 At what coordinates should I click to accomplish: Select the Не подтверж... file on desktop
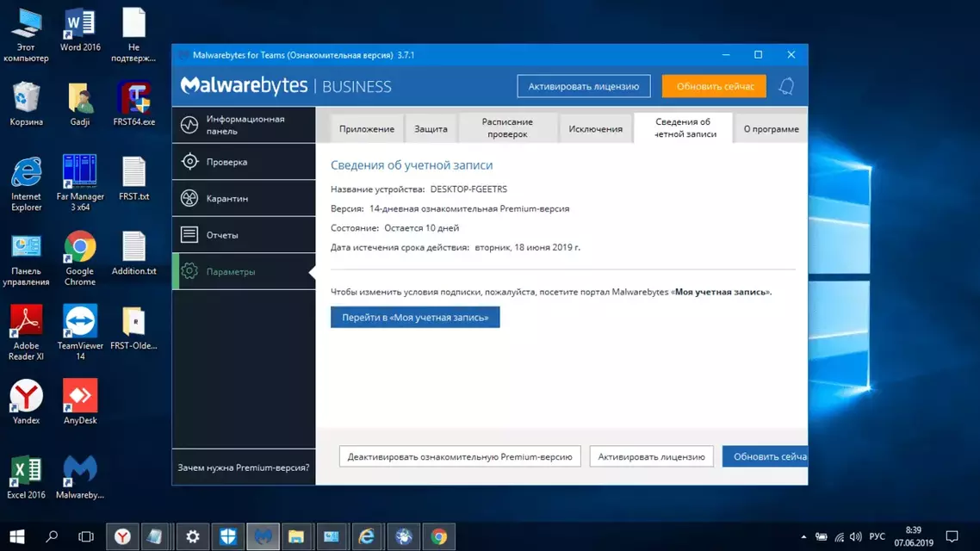coord(133,35)
